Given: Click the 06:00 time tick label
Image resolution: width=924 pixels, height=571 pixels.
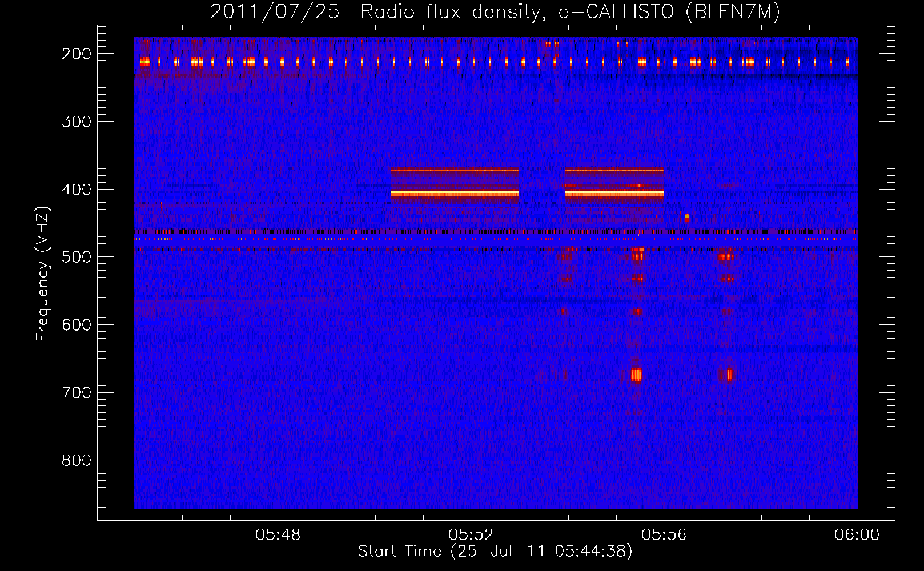Looking at the screenshot, I should [857, 535].
